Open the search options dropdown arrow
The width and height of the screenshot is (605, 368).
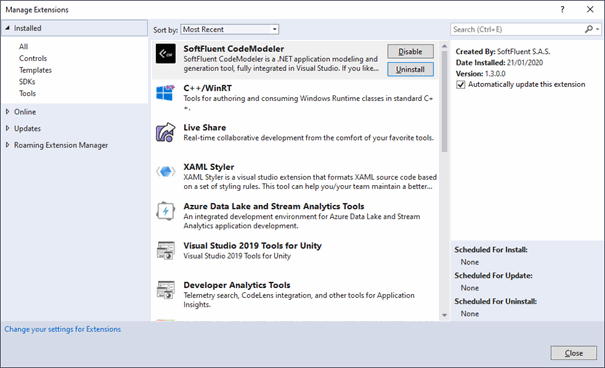click(598, 29)
